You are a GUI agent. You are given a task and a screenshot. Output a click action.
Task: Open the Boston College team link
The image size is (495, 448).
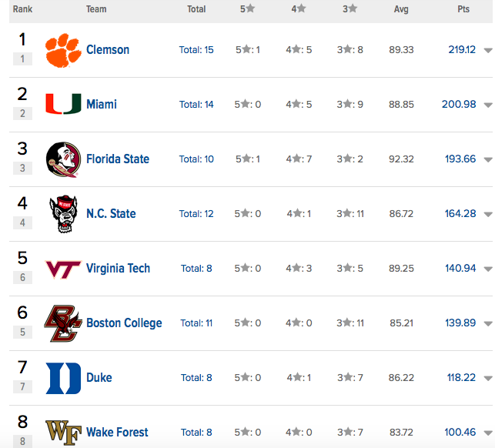[x=124, y=323]
